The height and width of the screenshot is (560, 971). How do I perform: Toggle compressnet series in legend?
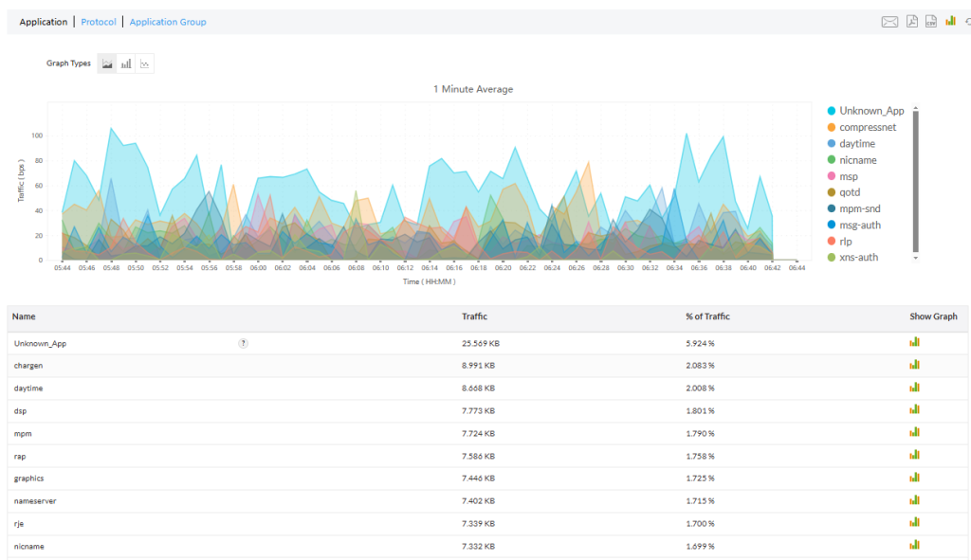tap(870, 127)
